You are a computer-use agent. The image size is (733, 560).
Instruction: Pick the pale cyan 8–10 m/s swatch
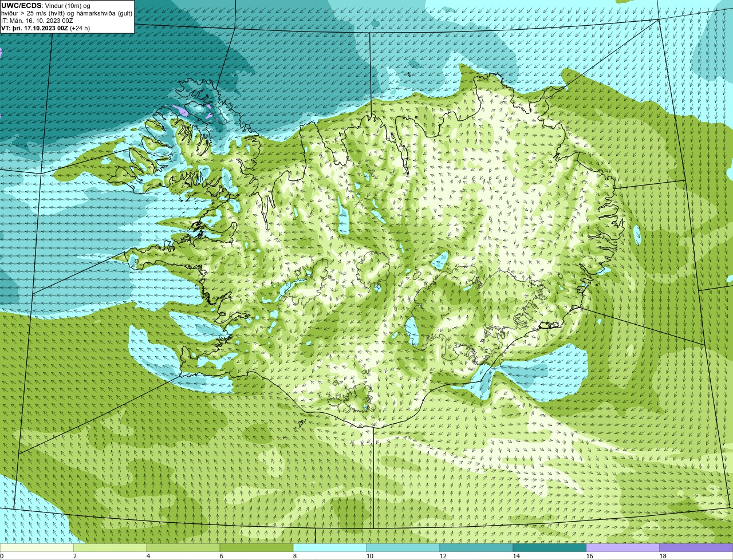pyautogui.click(x=330, y=548)
